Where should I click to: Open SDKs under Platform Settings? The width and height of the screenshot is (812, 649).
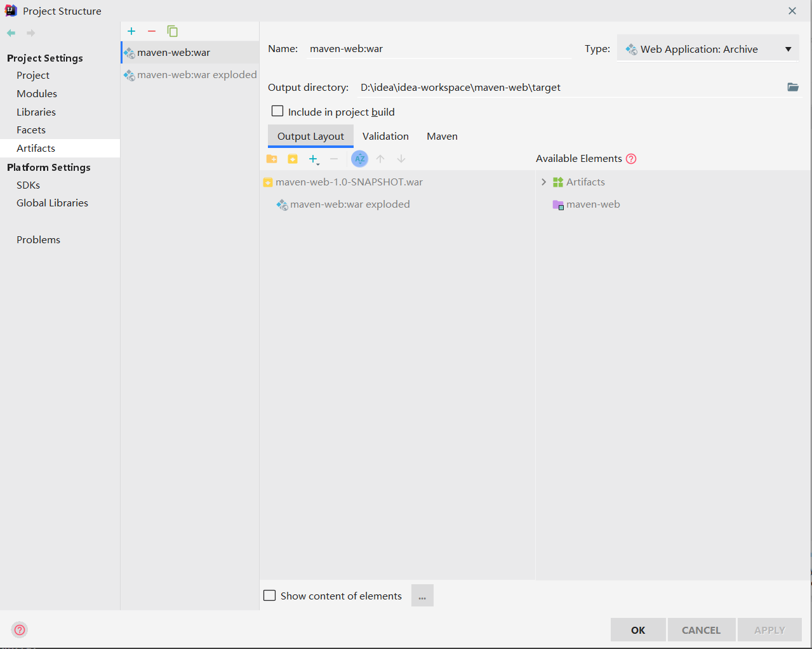pos(28,185)
